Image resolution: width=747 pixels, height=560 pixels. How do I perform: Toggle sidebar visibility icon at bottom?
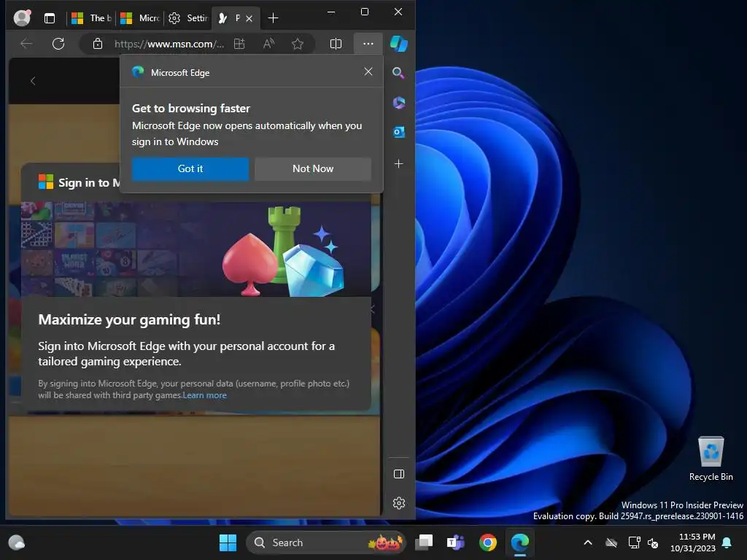tap(399, 474)
